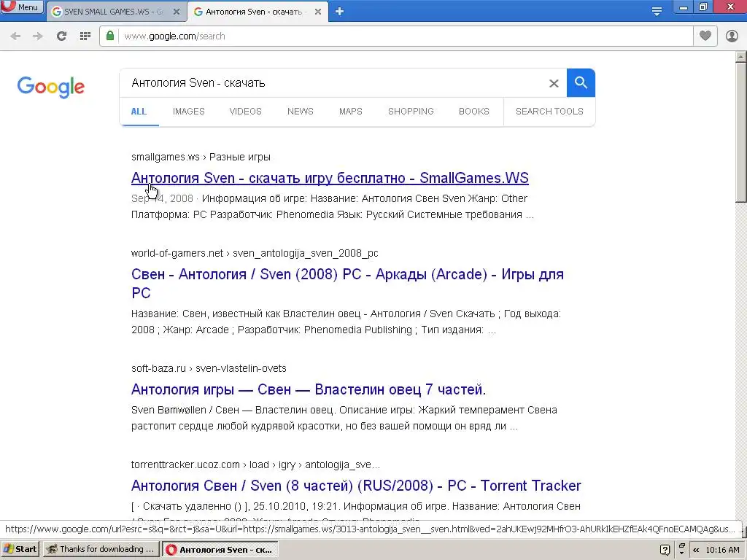Open Свен - Антология world-of-gamers result
Viewport: 747px width, 560px height.
pyautogui.click(x=347, y=284)
